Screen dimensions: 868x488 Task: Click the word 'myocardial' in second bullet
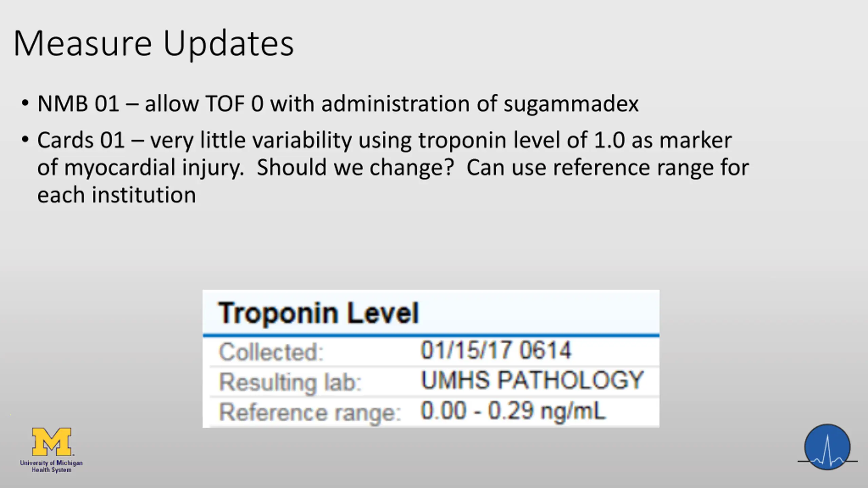tap(120, 167)
